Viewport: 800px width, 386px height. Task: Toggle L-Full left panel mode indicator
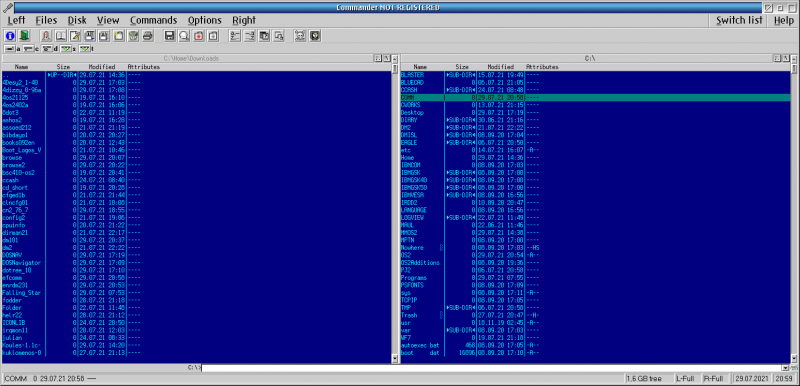[x=686, y=378]
